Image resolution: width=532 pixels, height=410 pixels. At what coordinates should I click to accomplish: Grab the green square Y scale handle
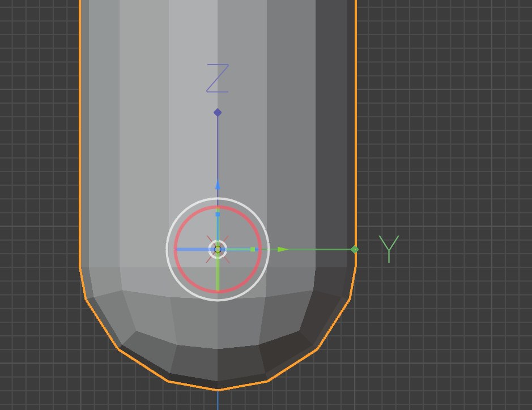pos(253,250)
